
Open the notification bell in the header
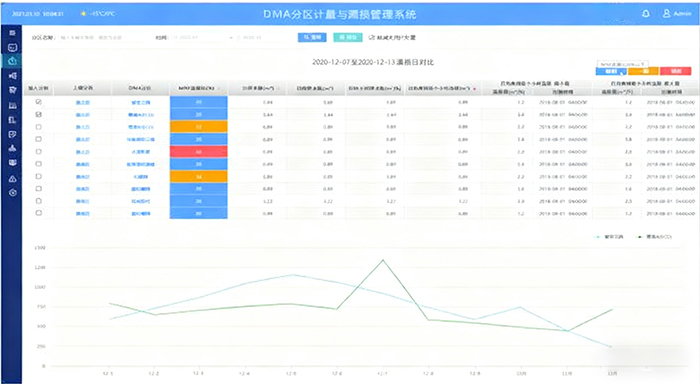646,14
